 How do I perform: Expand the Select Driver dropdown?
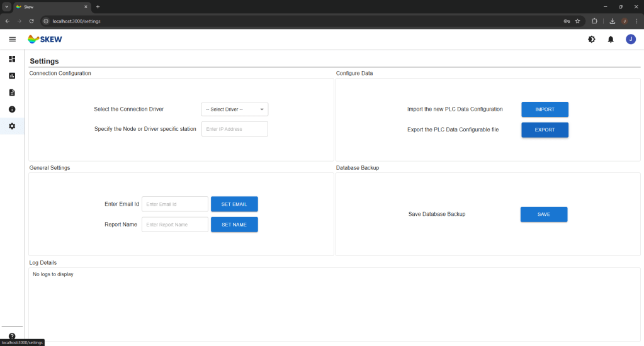(x=234, y=109)
